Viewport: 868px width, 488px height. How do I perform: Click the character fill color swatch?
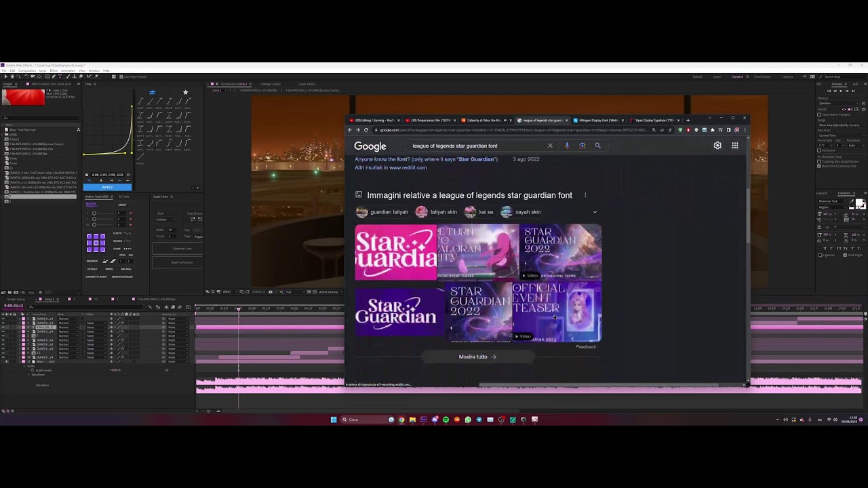click(x=859, y=203)
